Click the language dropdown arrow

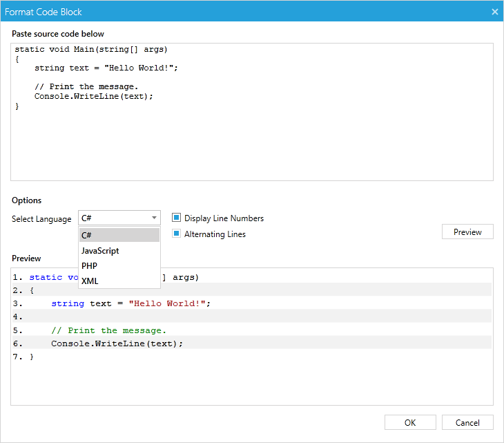coord(154,218)
